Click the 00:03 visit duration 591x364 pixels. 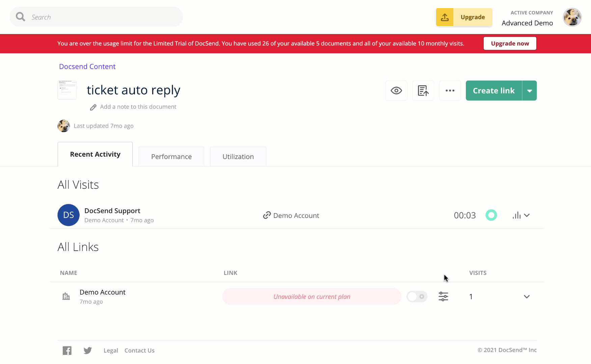(x=465, y=215)
